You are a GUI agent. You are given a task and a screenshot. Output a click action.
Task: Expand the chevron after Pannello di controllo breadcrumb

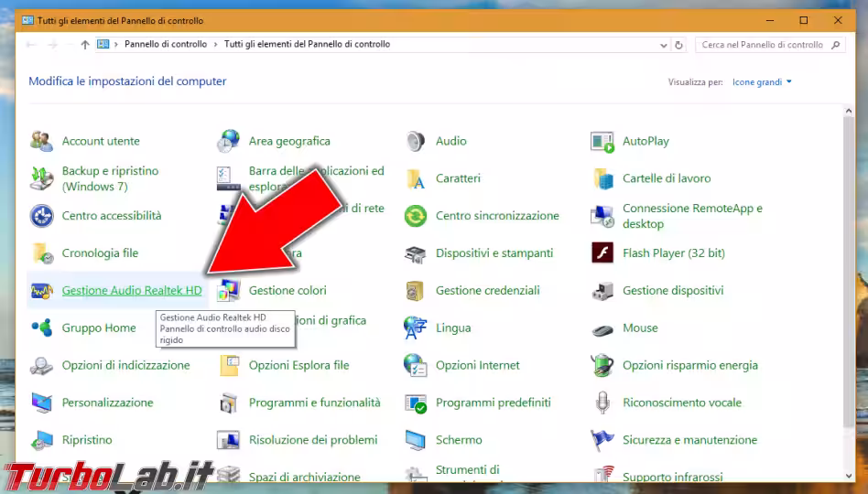pos(215,45)
